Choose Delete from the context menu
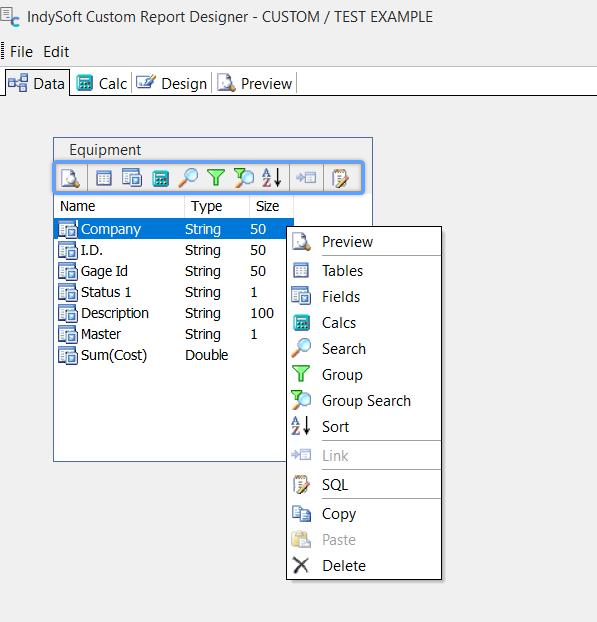Viewport: 597px width, 622px height. pyautogui.click(x=364, y=566)
